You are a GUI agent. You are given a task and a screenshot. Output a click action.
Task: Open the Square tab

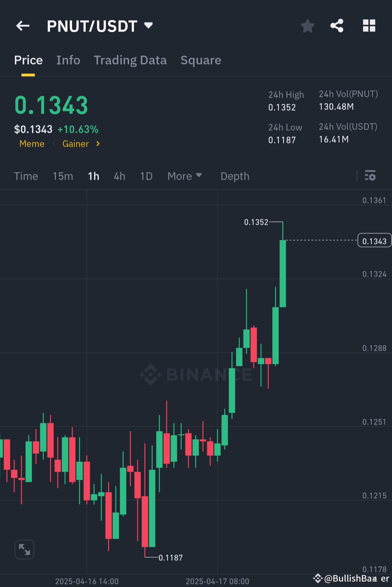pyautogui.click(x=201, y=60)
